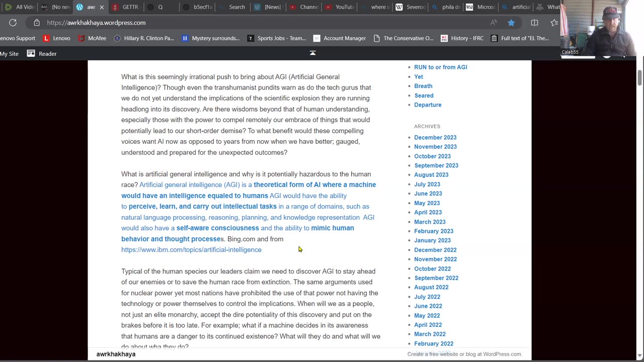Viewport: 644px width, 362px height.
Task: Open April 2023 archive
Action: (428, 212)
